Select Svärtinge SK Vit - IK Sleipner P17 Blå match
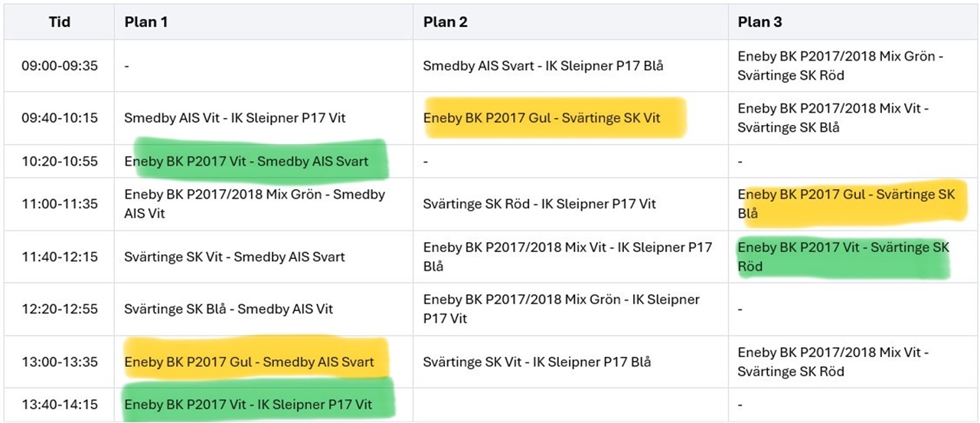The image size is (980, 423). (x=537, y=362)
